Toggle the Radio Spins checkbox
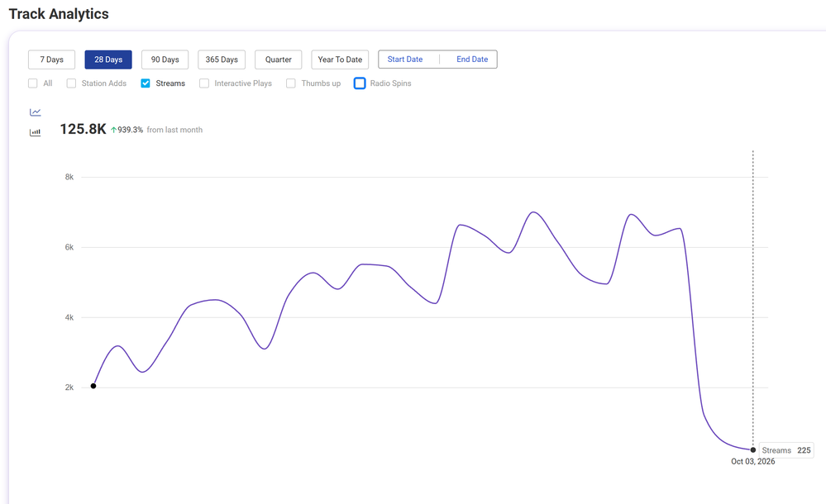Image resolution: width=826 pixels, height=504 pixels. [360, 83]
